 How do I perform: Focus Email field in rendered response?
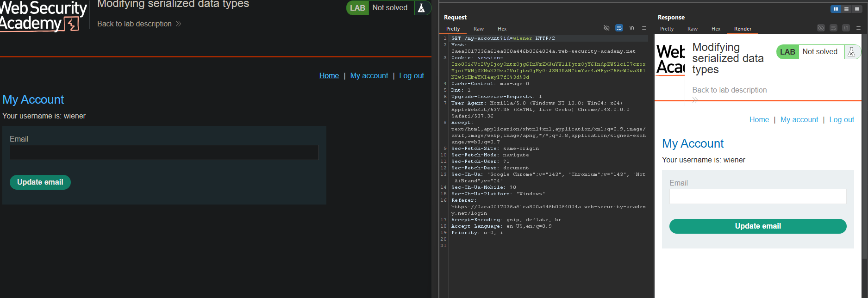(x=758, y=196)
